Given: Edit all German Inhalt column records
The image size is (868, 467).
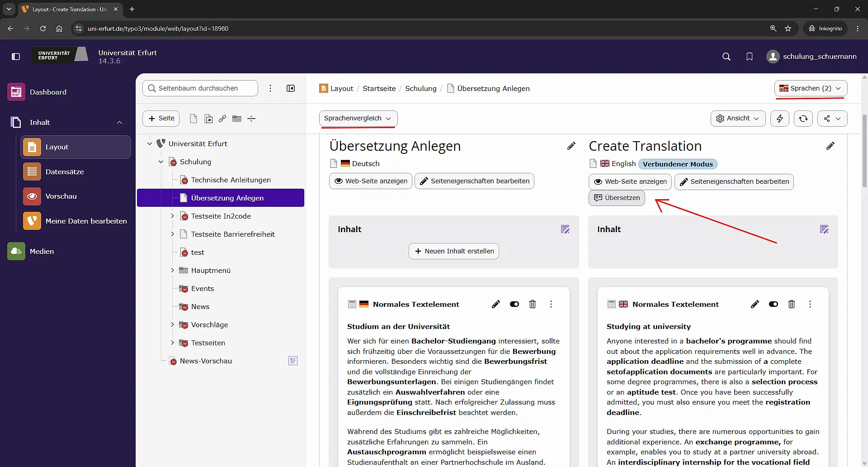Looking at the screenshot, I should point(565,229).
